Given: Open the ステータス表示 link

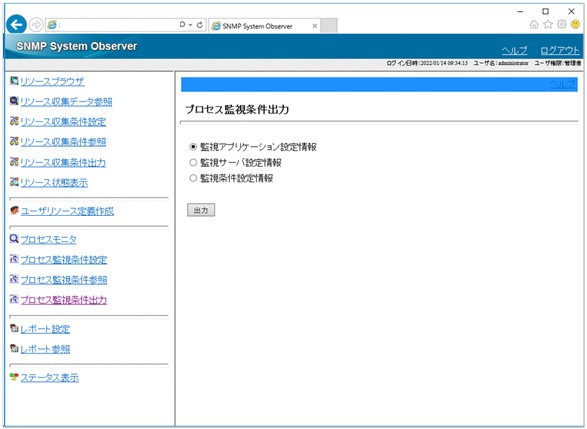Looking at the screenshot, I should tap(50, 378).
